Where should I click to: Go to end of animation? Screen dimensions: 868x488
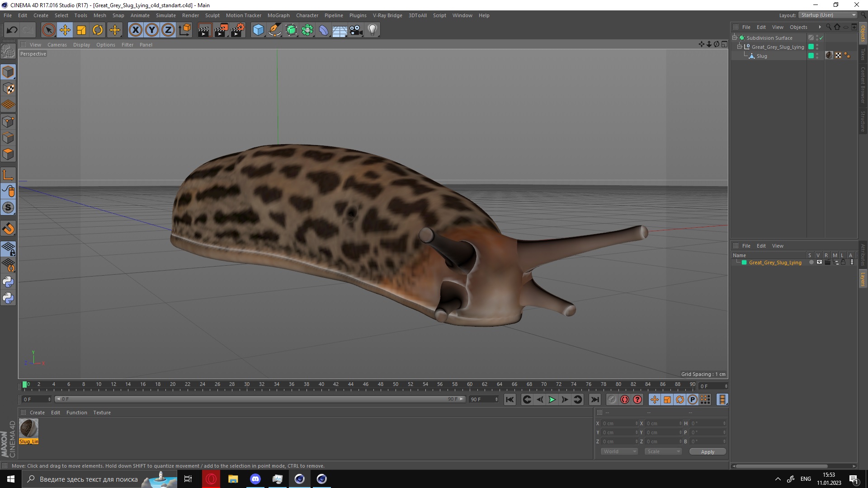595,399
